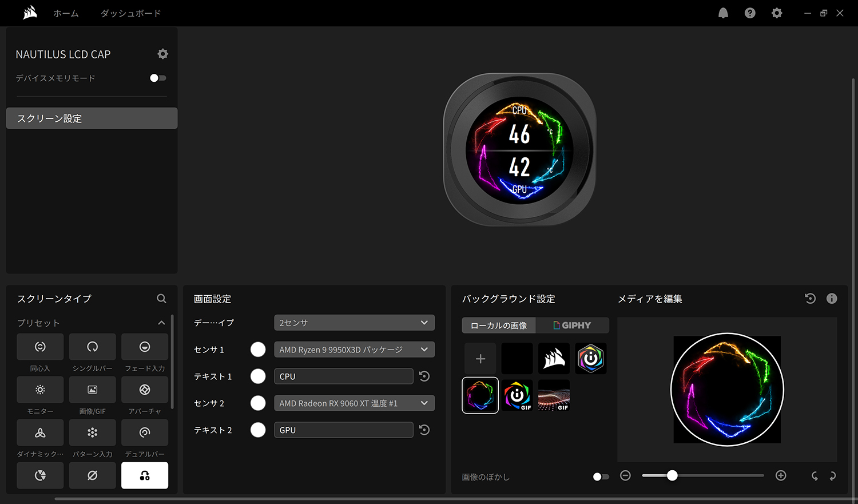Choose the Corsair sails background thumbnail
The height and width of the screenshot is (504, 858).
click(554, 359)
